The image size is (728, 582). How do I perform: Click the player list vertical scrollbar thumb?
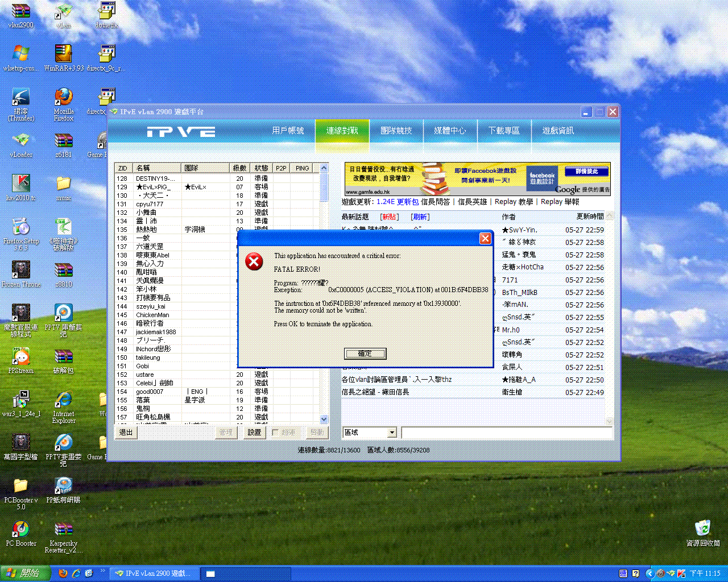click(x=324, y=188)
